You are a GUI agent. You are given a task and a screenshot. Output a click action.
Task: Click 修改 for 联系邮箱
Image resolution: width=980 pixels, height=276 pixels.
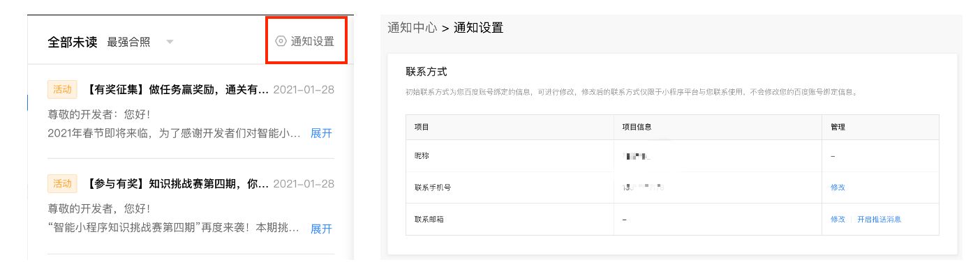838,219
